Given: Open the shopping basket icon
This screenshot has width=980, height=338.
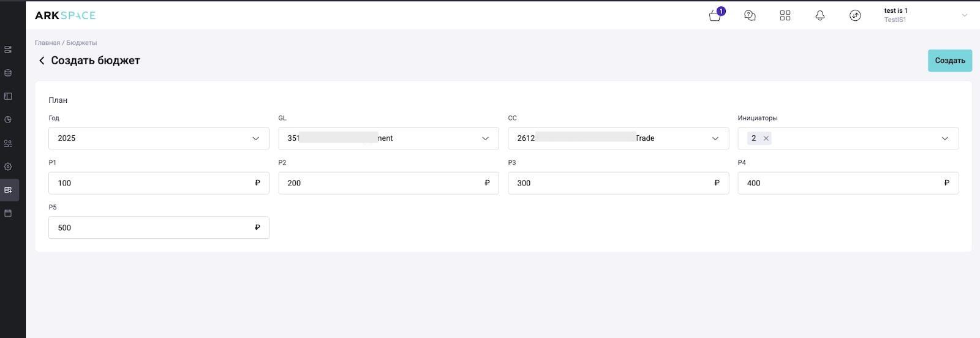Looking at the screenshot, I should coord(715,15).
